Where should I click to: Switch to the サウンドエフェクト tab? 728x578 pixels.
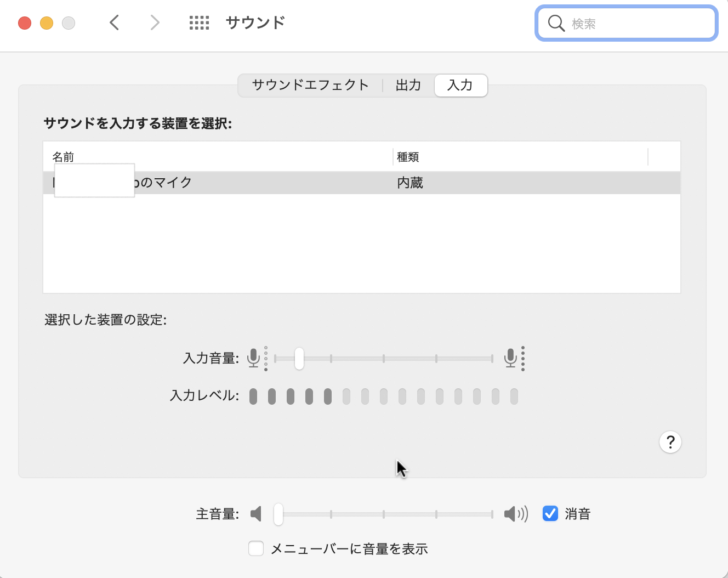tap(310, 85)
